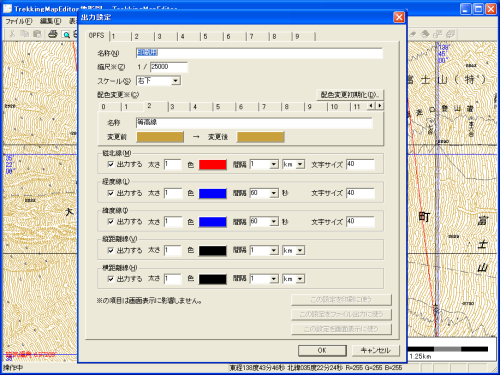Open 磁北線 間隔 value dropdown
500x375 pixels.
click(x=274, y=164)
